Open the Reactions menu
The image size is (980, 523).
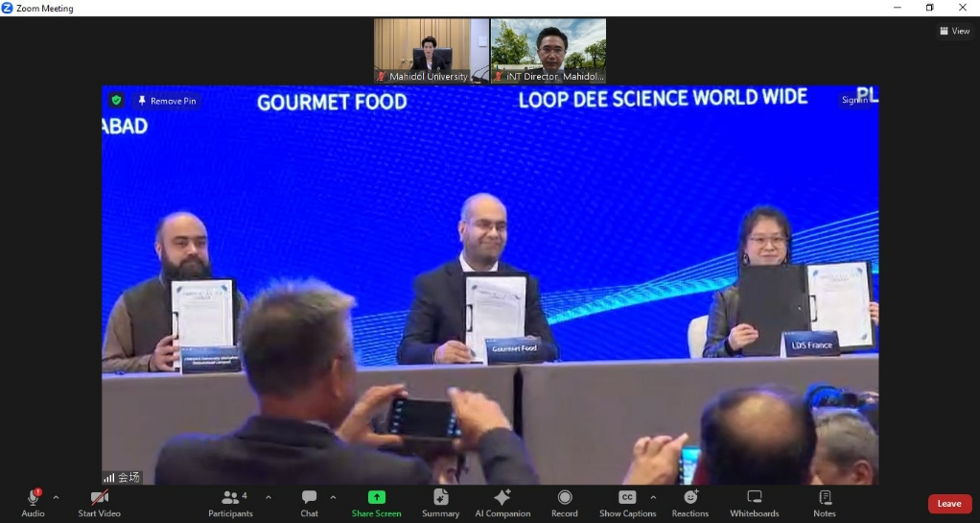point(690,503)
